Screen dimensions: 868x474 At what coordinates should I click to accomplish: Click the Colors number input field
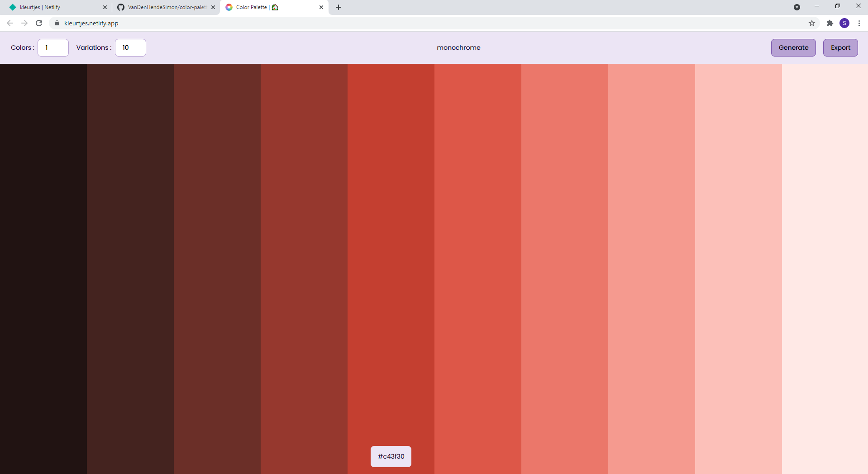[53, 47]
